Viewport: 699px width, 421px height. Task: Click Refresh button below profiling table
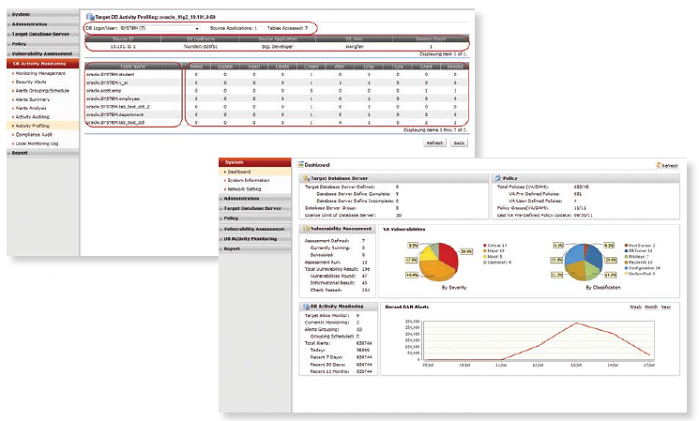[x=435, y=143]
